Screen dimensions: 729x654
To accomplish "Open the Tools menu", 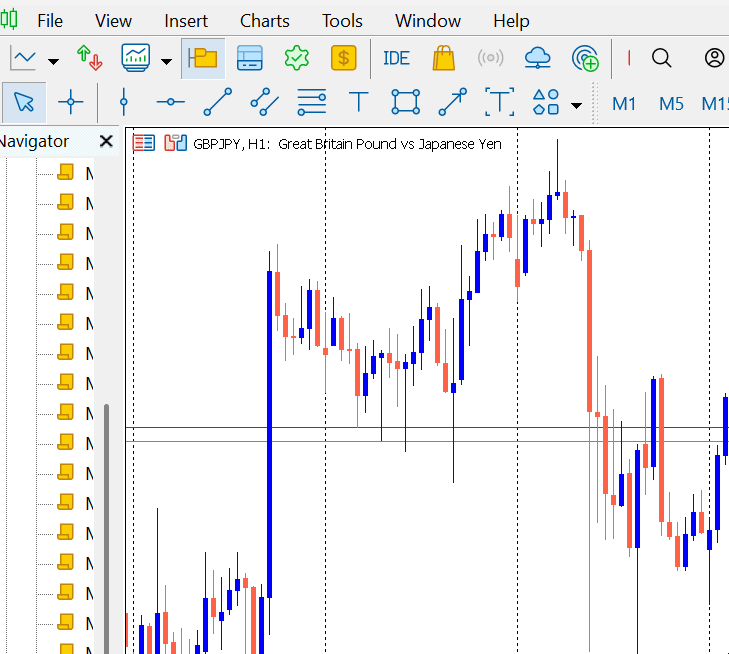I will click(342, 21).
